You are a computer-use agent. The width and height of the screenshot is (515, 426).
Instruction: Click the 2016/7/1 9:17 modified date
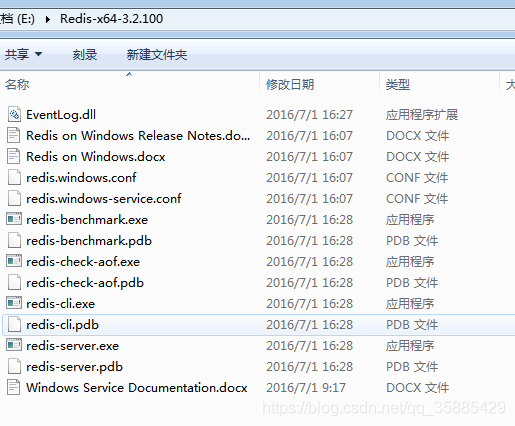click(x=306, y=388)
